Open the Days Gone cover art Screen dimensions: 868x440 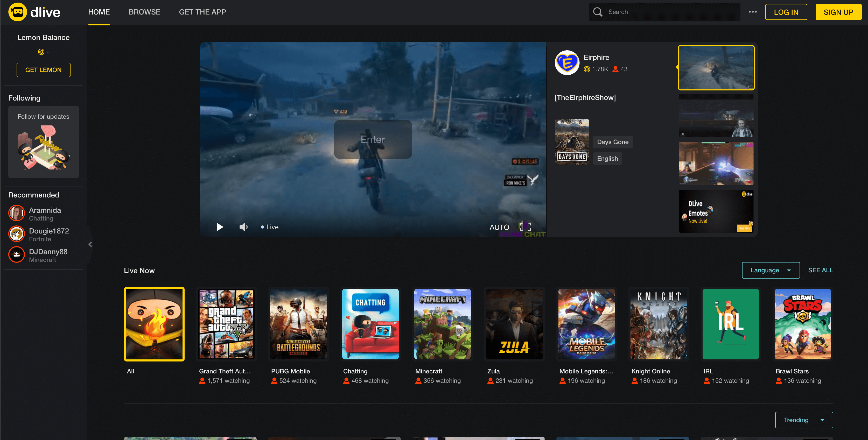(x=572, y=142)
